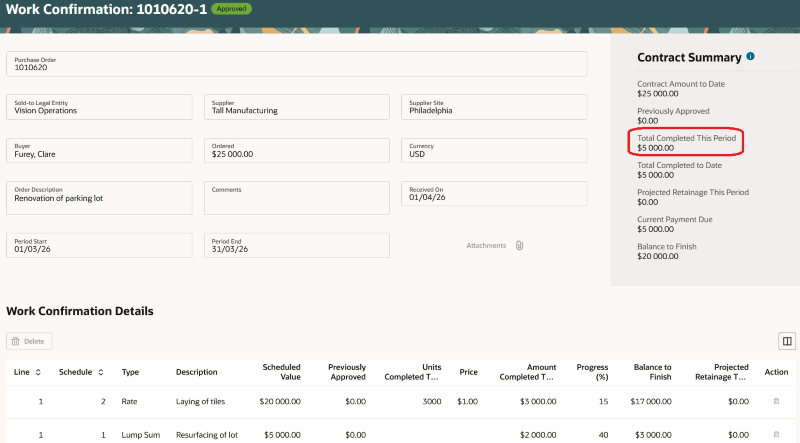Click the Price column header
The height and width of the screenshot is (443, 800).
pyautogui.click(x=468, y=372)
